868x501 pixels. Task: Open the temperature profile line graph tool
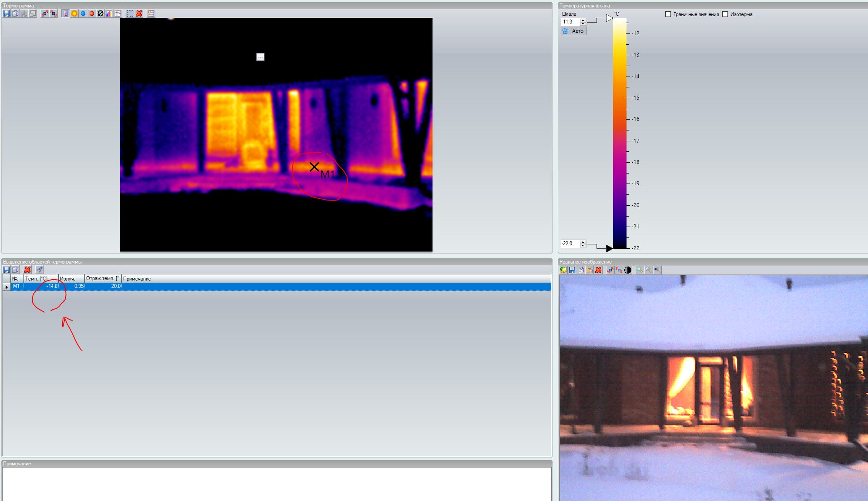118,13
